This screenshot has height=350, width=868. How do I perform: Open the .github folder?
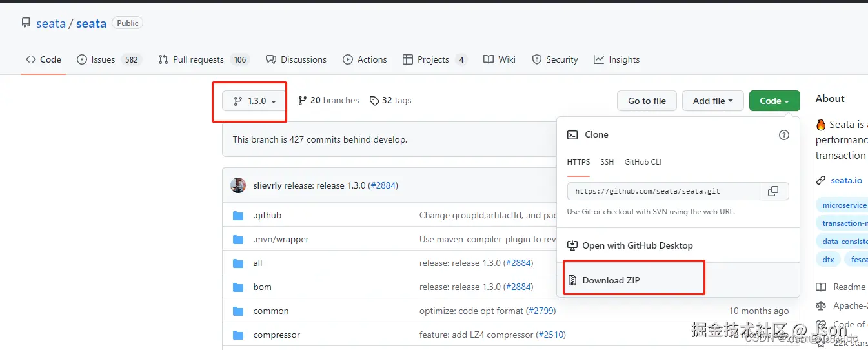click(x=267, y=215)
